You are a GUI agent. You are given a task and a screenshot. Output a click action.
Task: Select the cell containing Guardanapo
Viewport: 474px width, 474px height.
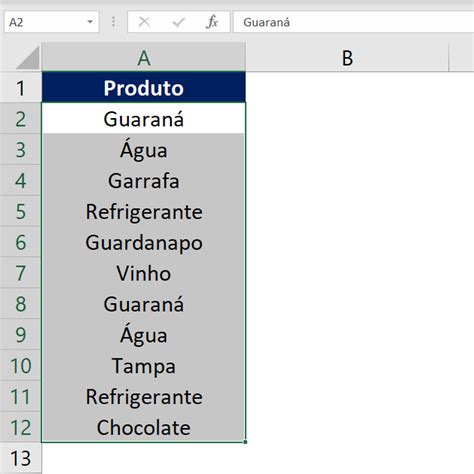pyautogui.click(x=144, y=242)
